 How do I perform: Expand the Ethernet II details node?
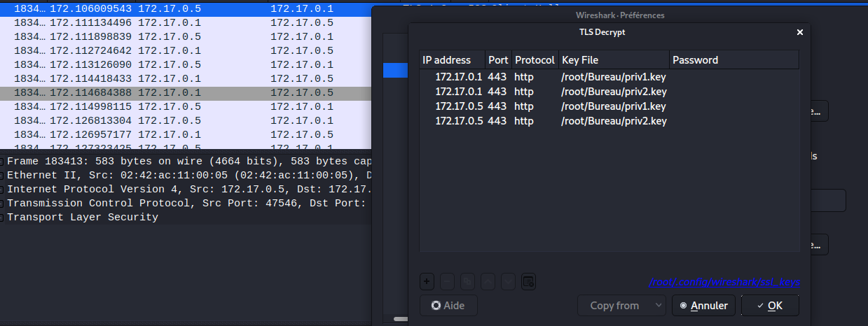tap(4, 176)
